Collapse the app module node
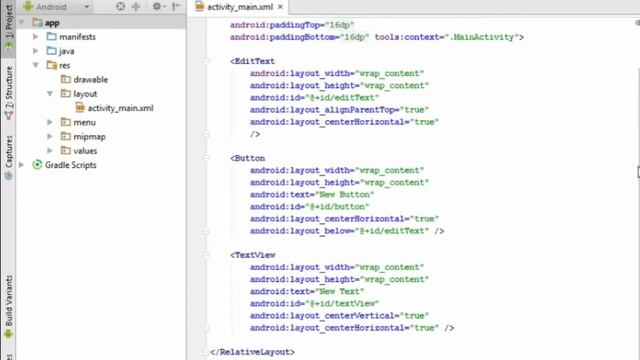This screenshot has height=360, width=640. click(22, 22)
